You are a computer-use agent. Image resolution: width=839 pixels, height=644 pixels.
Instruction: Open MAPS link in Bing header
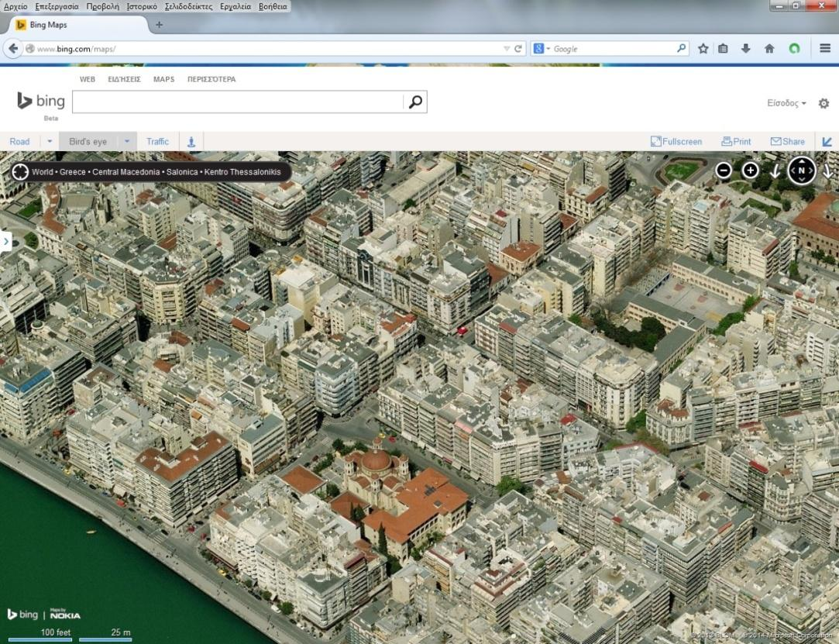(x=163, y=79)
